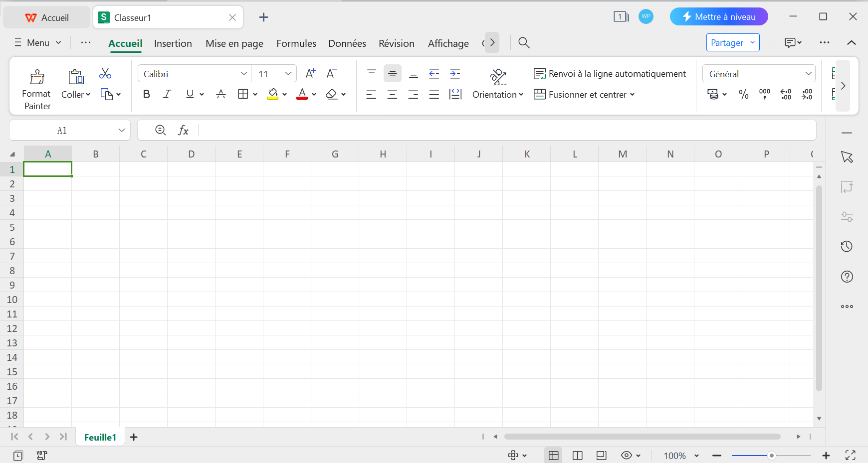Open the Formules ribbon tab
Viewport: 868px width, 463px height.
(x=296, y=43)
